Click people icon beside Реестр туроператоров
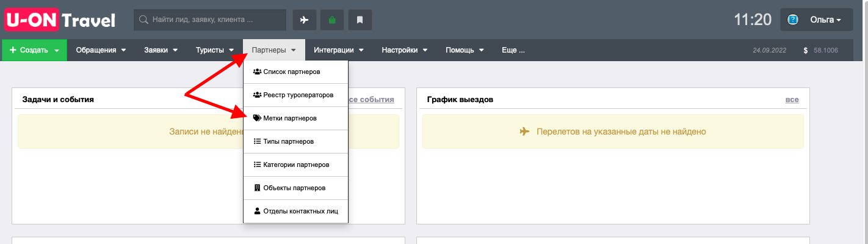The width and height of the screenshot is (868, 244). tap(257, 95)
